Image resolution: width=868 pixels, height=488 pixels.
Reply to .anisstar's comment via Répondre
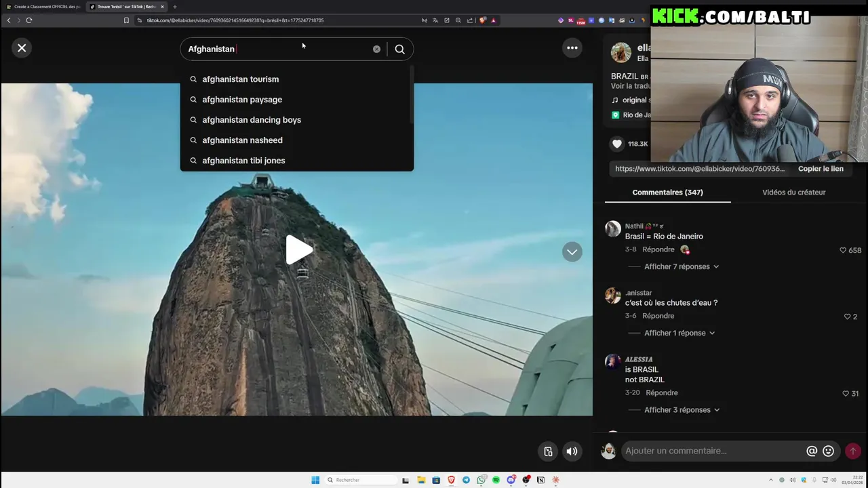(x=658, y=316)
